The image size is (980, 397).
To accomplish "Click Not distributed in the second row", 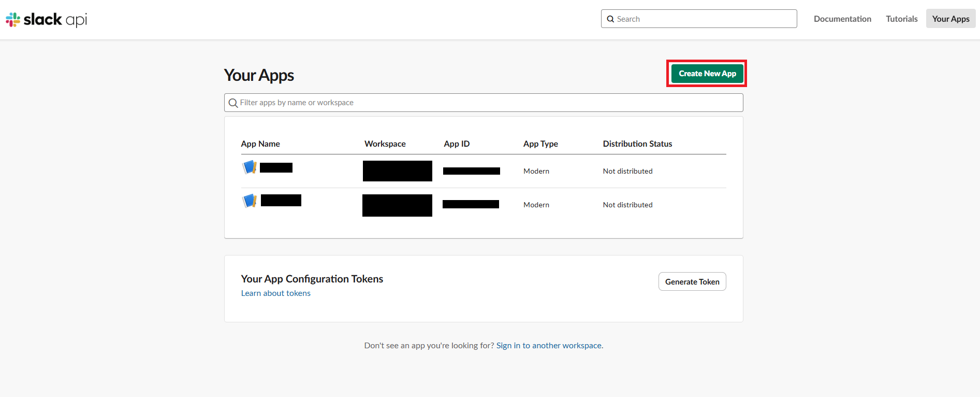I will (627, 205).
